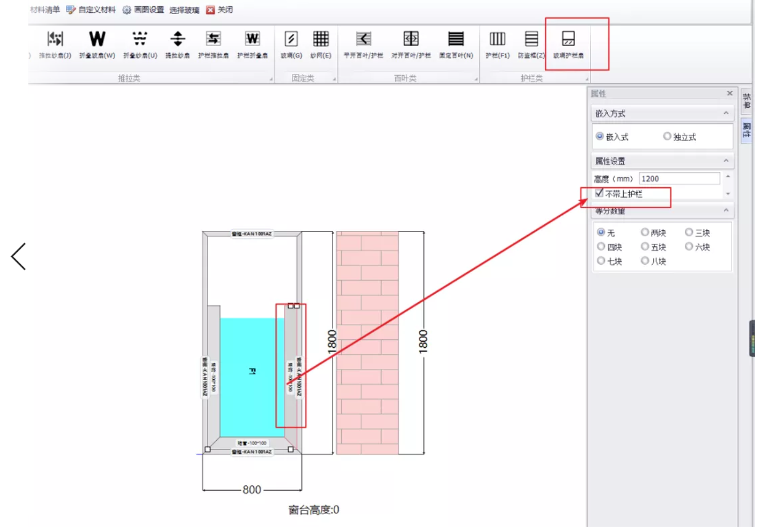Select the 护栏(F1) guardrail tool
This screenshot has width=763, height=532.
tap(497, 44)
